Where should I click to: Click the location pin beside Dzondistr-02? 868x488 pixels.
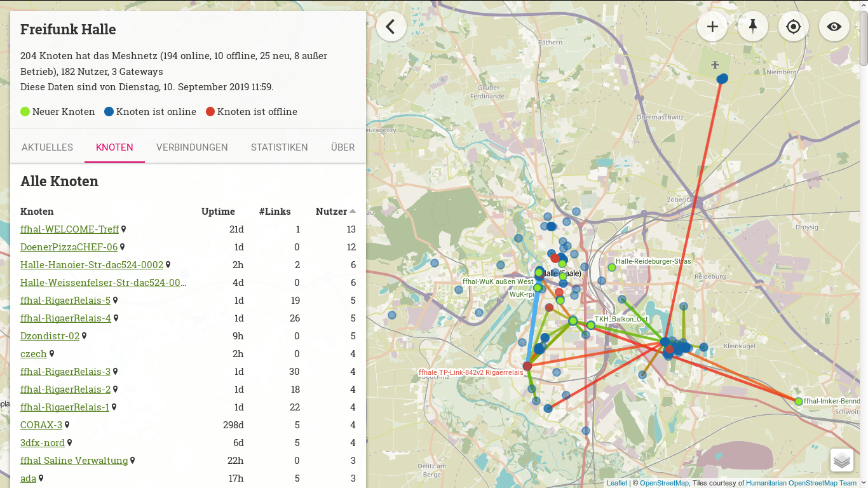(x=82, y=335)
